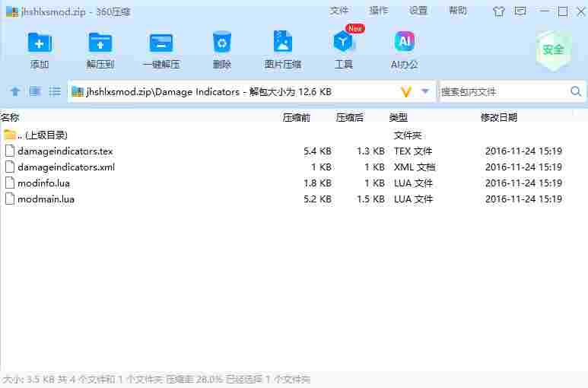The image size is (588, 388).
Task: Minimize the 360压缩 window
Action: [545, 11]
